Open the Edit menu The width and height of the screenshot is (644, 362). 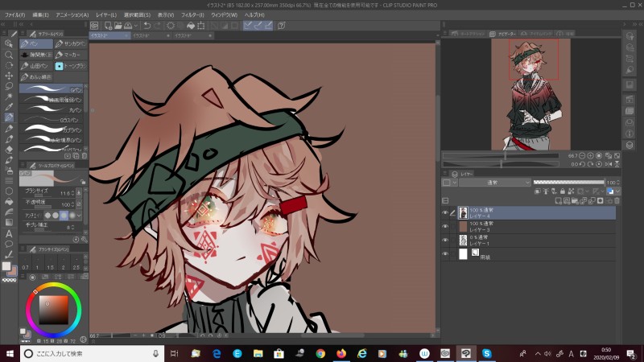tap(40, 14)
